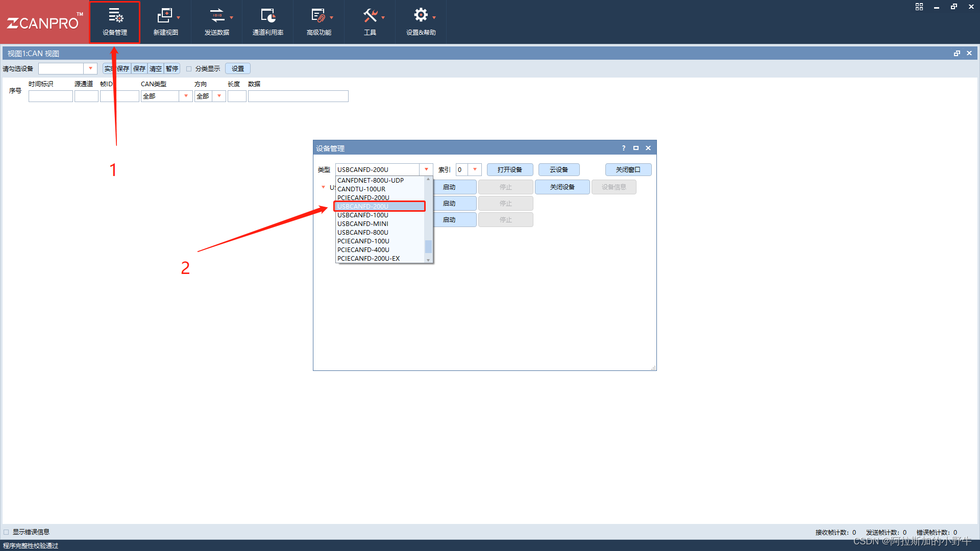Image resolution: width=980 pixels, height=551 pixels.
Task: Click the 通道利用率 channel utilization icon
Action: [x=267, y=16]
